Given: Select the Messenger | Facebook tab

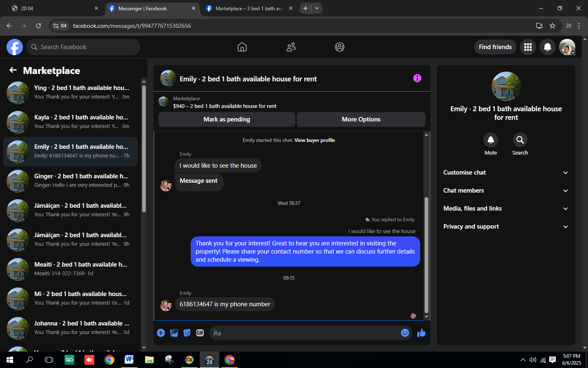Looking at the screenshot, I should pos(152,8).
